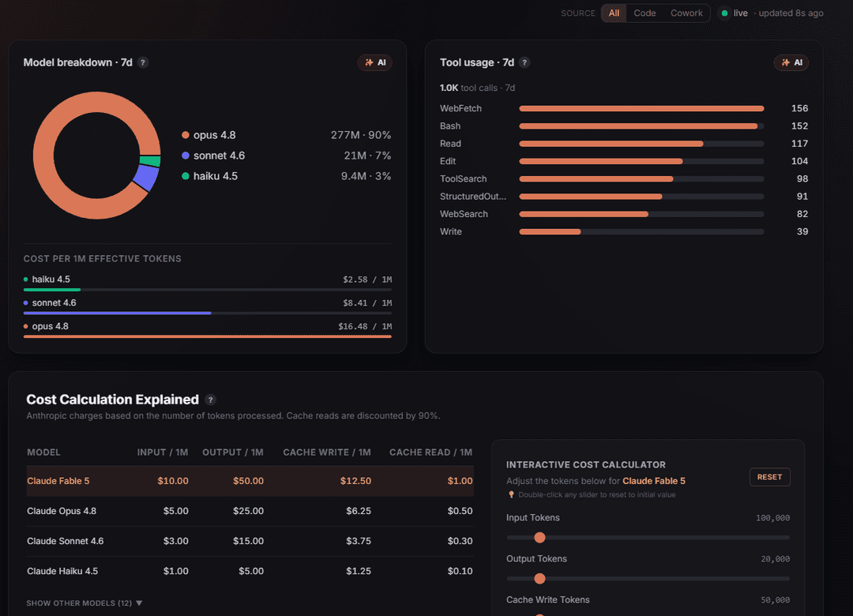Click AI sparkle button on Model breakdown
Viewport: 853px width, 616px height.
pyautogui.click(x=375, y=62)
